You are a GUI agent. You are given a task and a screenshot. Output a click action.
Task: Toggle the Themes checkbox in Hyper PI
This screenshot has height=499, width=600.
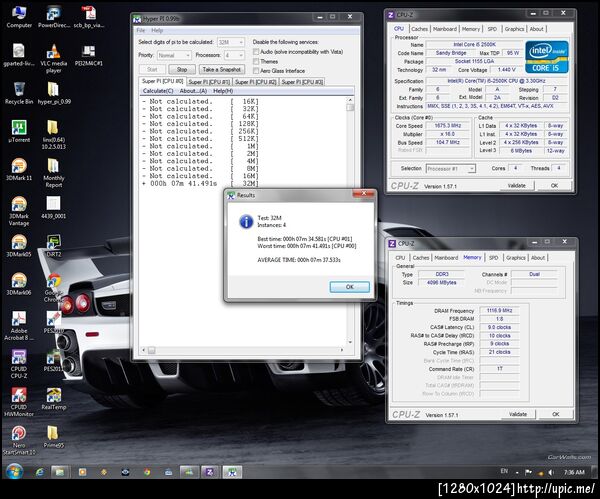coord(255,59)
